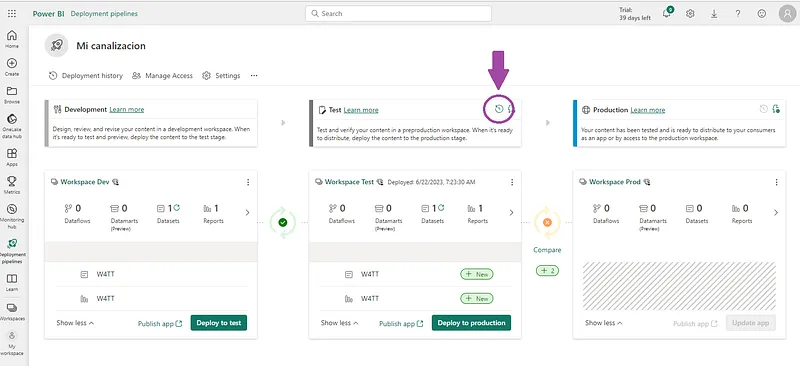
Task: Open Workspace Dev more options menu
Action: (248, 182)
